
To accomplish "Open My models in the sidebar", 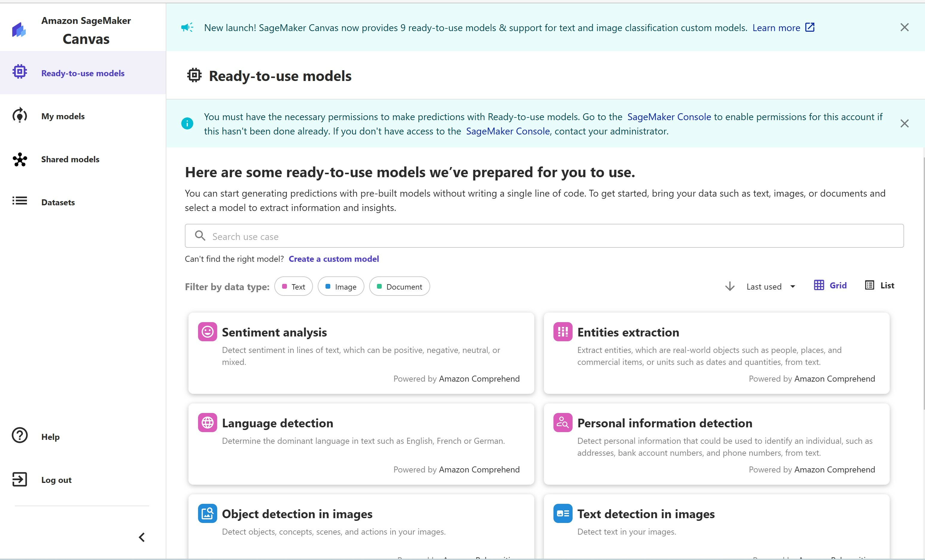I will point(63,116).
